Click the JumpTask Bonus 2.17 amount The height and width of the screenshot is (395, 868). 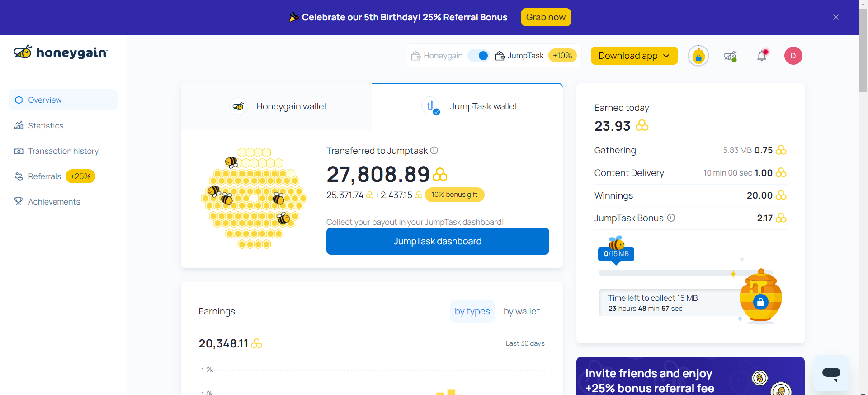pyautogui.click(x=764, y=218)
